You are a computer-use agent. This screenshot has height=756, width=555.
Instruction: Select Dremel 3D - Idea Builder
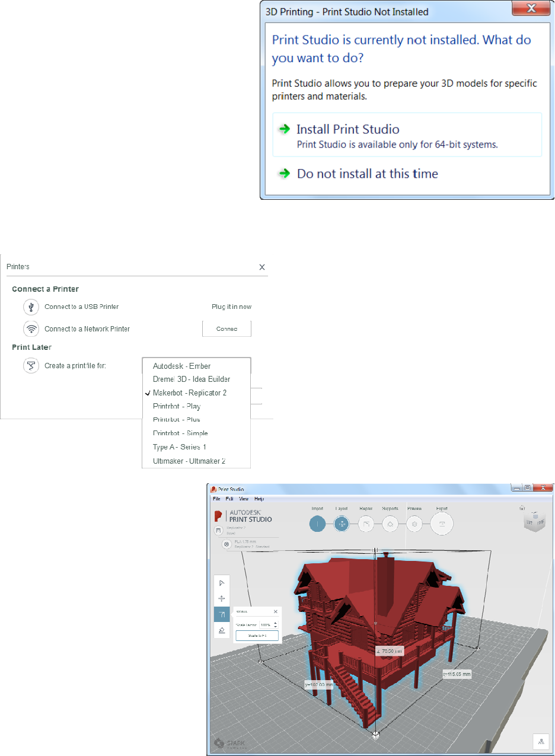point(197,379)
